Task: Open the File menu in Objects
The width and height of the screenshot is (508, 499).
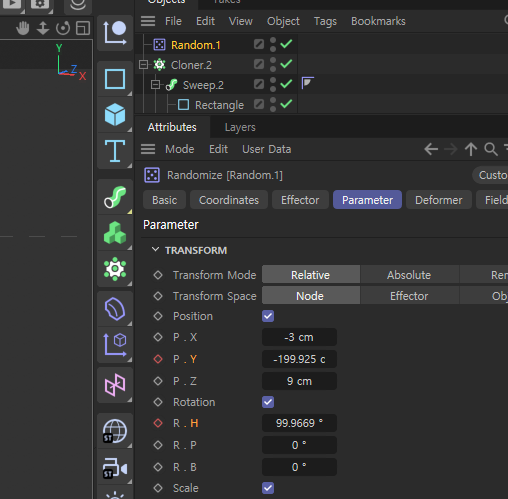Action: pyautogui.click(x=173, y=21)
